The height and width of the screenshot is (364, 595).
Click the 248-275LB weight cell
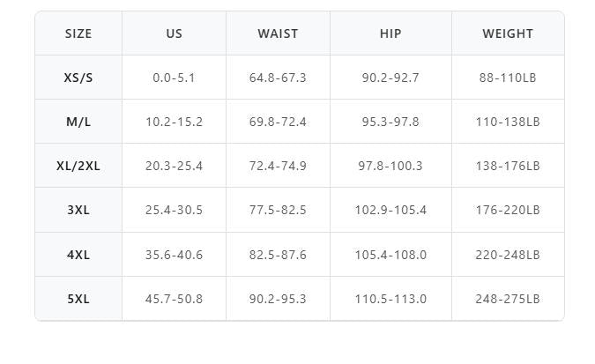pos(508,299)
